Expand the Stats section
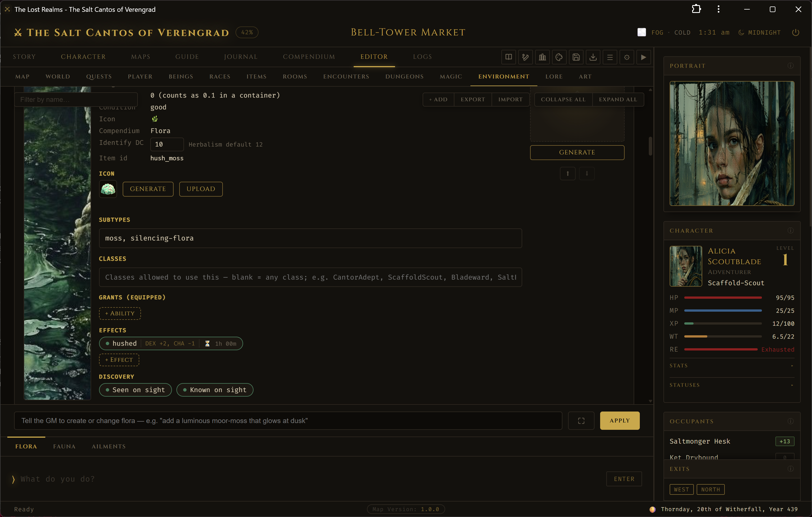Screen dimensions: 812x517 [732, 366]
